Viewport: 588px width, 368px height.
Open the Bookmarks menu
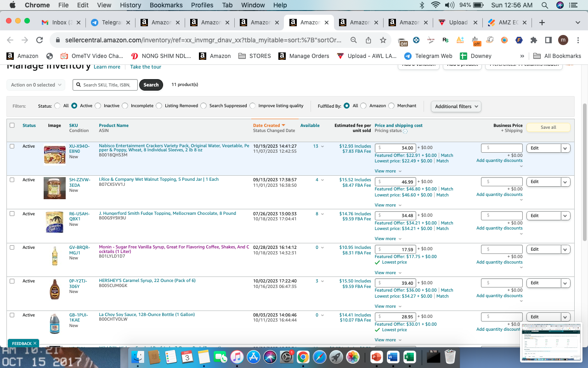(166, 5)
